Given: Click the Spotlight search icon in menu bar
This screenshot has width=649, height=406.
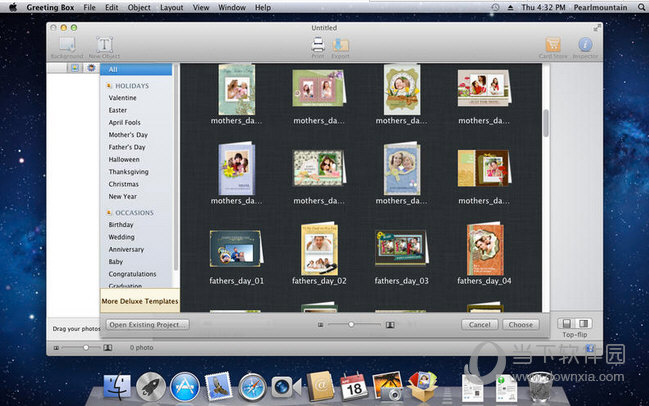Looking at the screenshot, I should (641, 7).
